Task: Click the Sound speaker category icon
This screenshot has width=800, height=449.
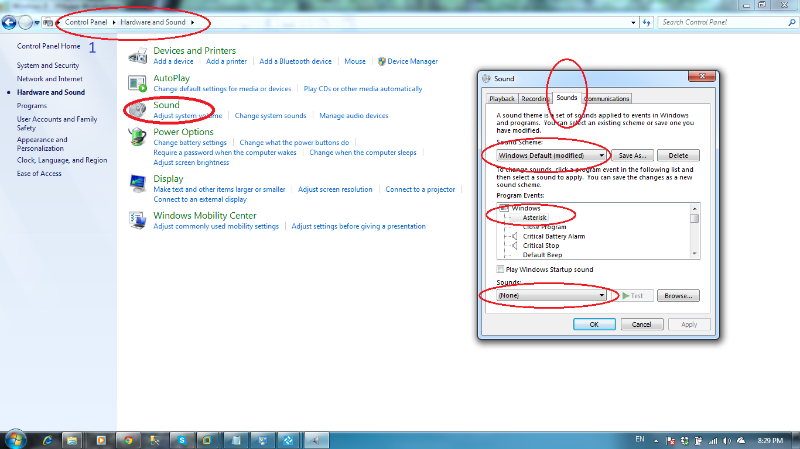Action: point(138,110)
